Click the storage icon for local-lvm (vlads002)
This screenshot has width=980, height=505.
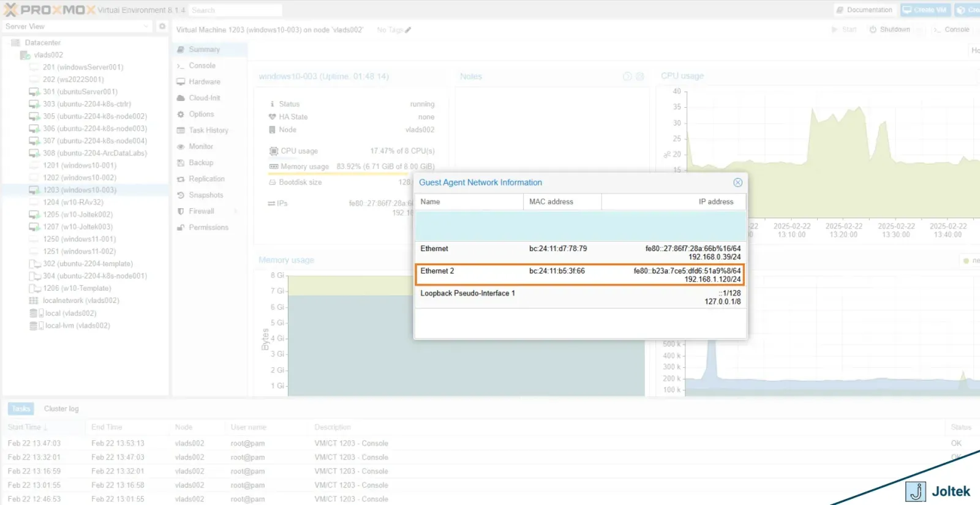(x=36, y=326)
